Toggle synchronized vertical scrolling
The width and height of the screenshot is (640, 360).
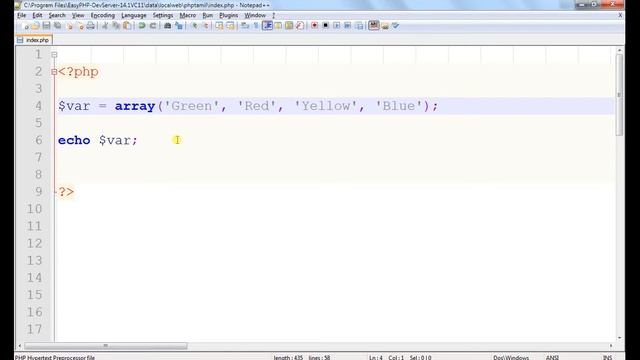(219, 26)
